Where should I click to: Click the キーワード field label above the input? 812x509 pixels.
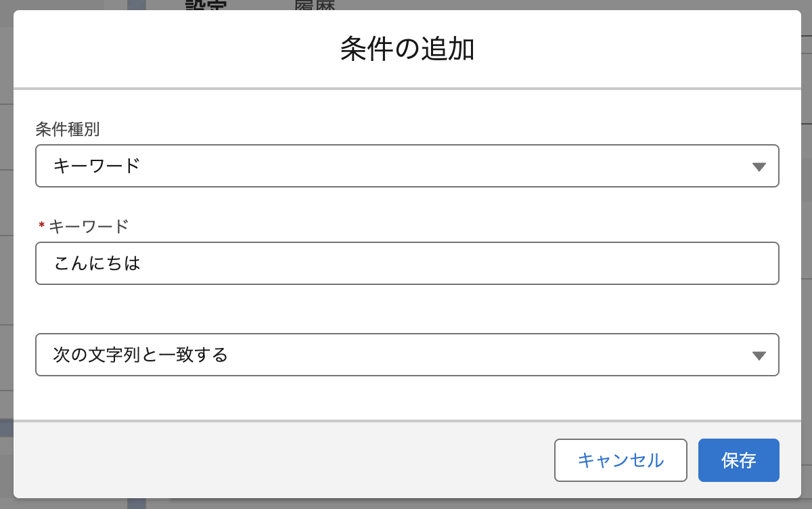click(88, 226)
